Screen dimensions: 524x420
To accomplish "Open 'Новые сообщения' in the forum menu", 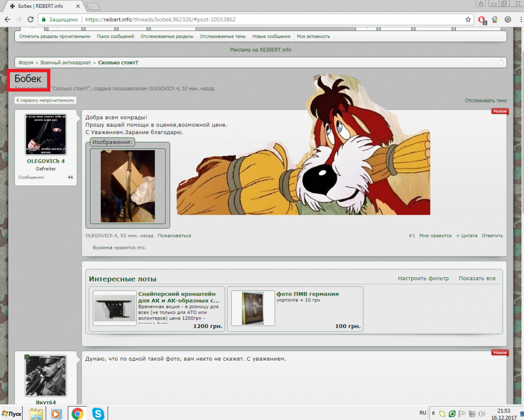I will click(x=271, y=37).
